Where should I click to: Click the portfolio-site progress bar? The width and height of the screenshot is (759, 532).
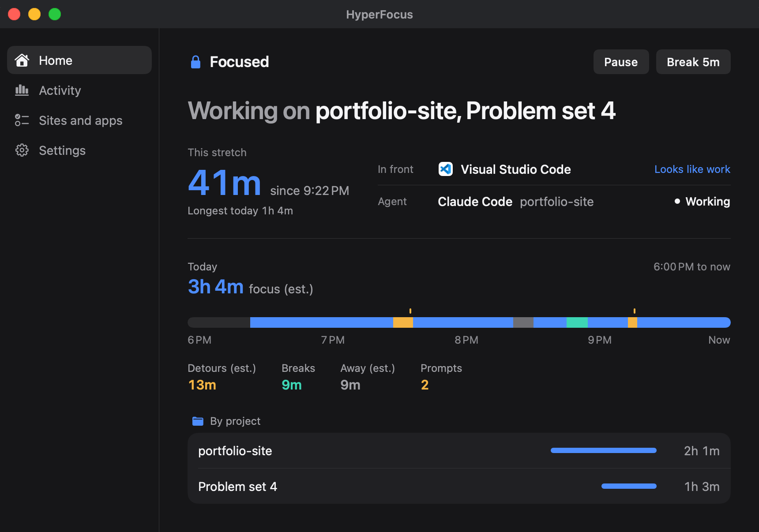(x=604, y=450)
